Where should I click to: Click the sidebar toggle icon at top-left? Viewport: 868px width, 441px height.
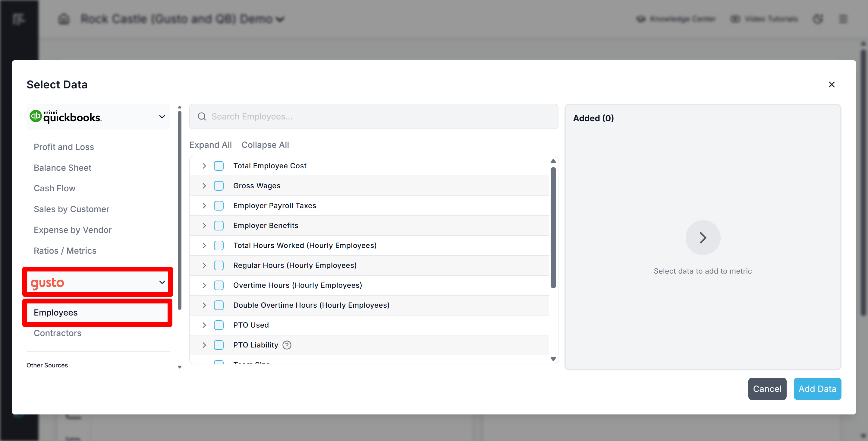tap(19, 19)
